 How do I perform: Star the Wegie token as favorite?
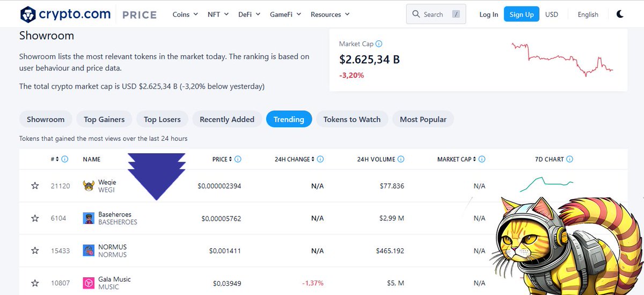pyautogui.click(x=35, y=186)
